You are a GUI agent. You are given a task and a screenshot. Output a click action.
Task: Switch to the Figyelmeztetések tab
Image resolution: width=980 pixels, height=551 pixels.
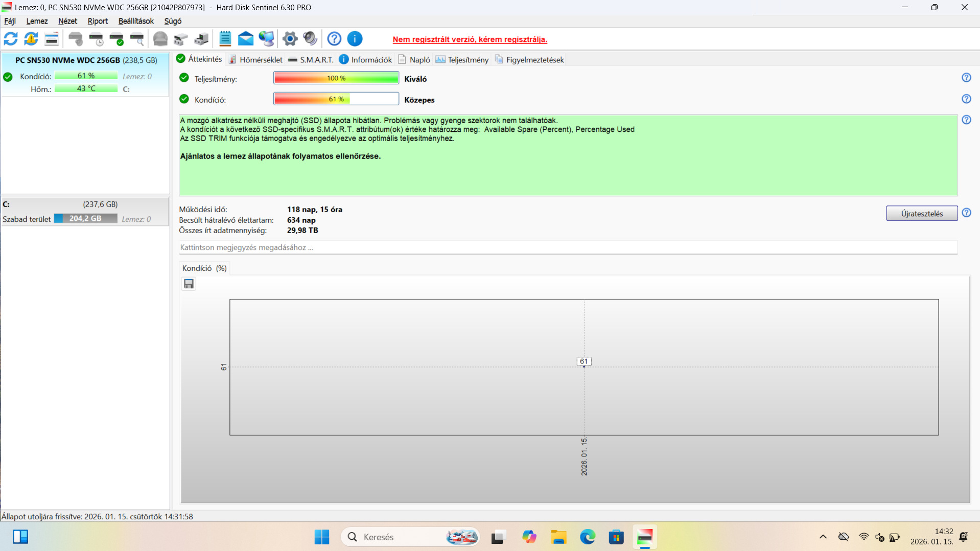529,60
